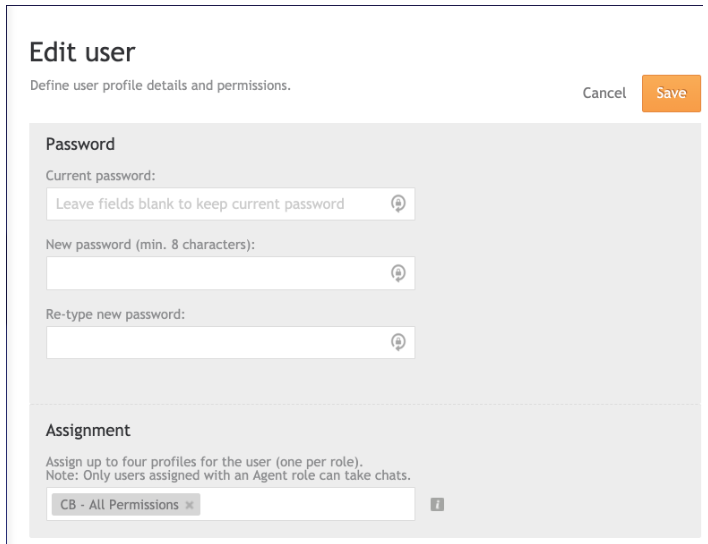Remove the CB - All Permissions profile tag
The width and height of the screenshot is (708, 544).
point(190,505)
